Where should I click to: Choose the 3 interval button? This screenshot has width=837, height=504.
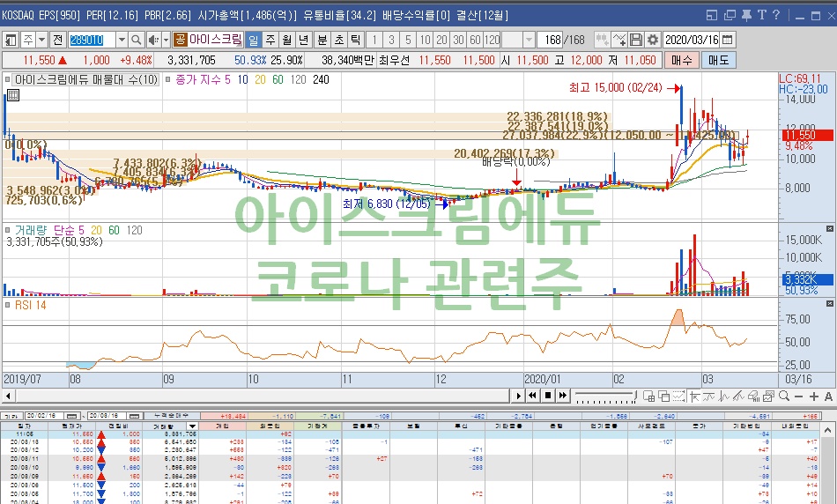[391, 40]
